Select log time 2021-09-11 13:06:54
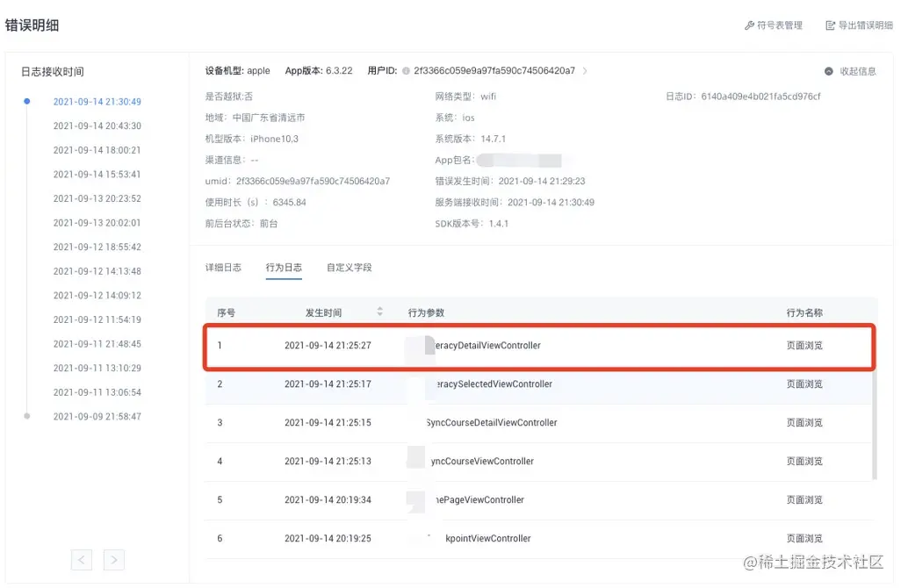The height and width of the screenshot is (588, 901). 97,392
